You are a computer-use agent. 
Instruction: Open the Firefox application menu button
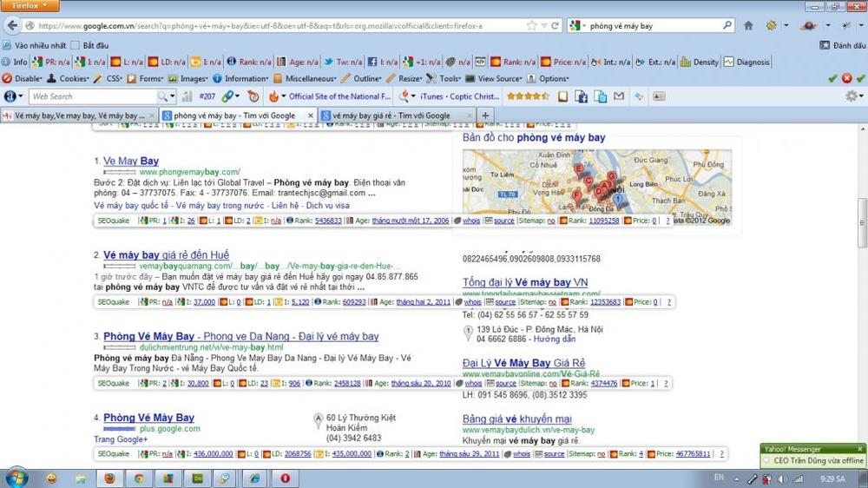tap(30, 5)
